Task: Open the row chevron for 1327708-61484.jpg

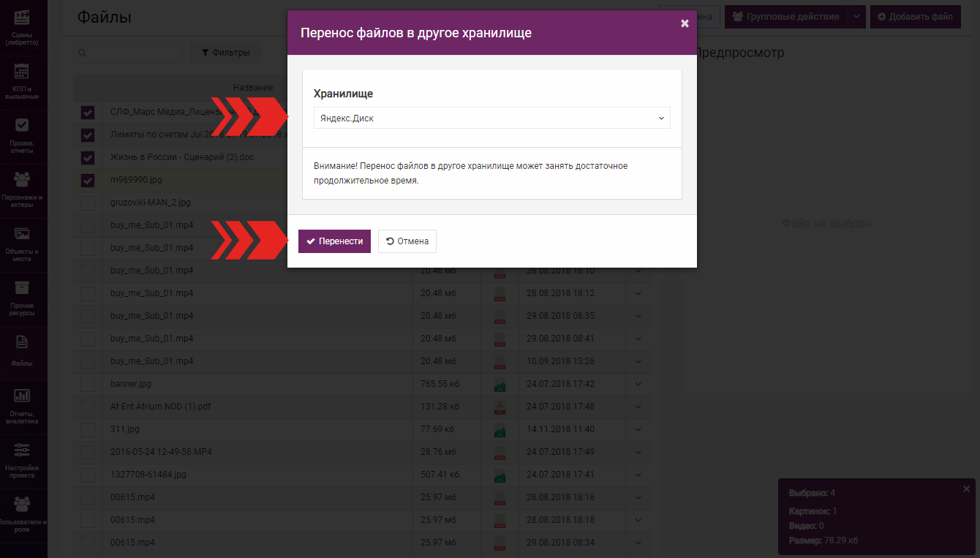Action: pos(638,475)
